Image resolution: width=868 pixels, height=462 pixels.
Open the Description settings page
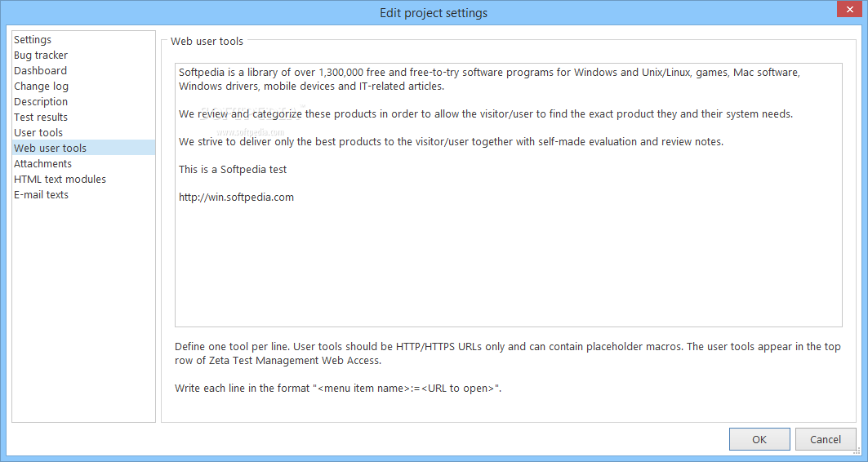click(83, 102)
